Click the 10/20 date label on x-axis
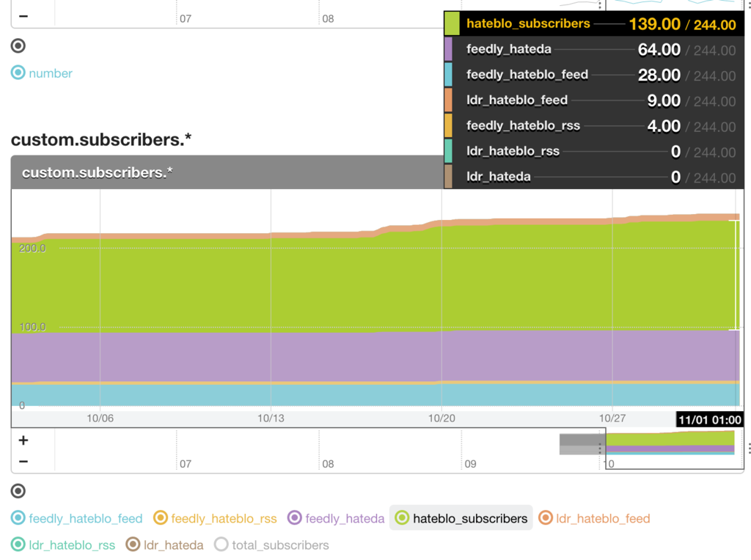Image resolution: width=751 pixels, height=560 pixels. tap(442, 419)
